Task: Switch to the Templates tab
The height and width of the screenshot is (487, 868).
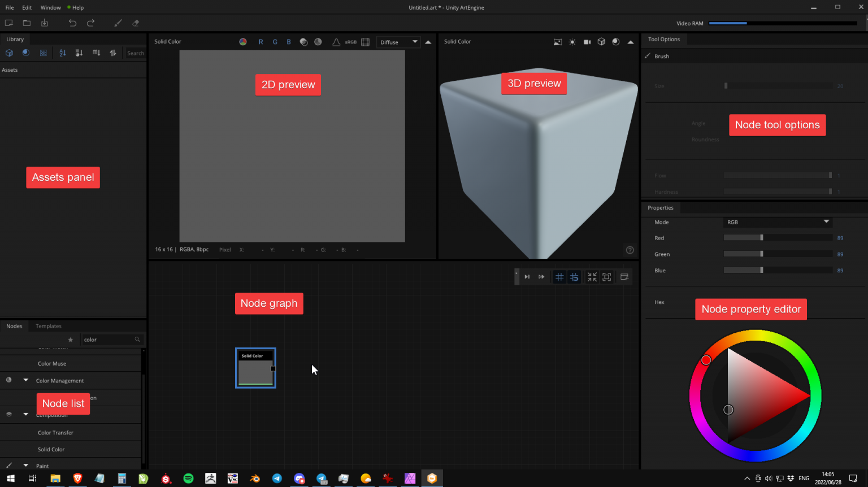Action: [48, 326]
